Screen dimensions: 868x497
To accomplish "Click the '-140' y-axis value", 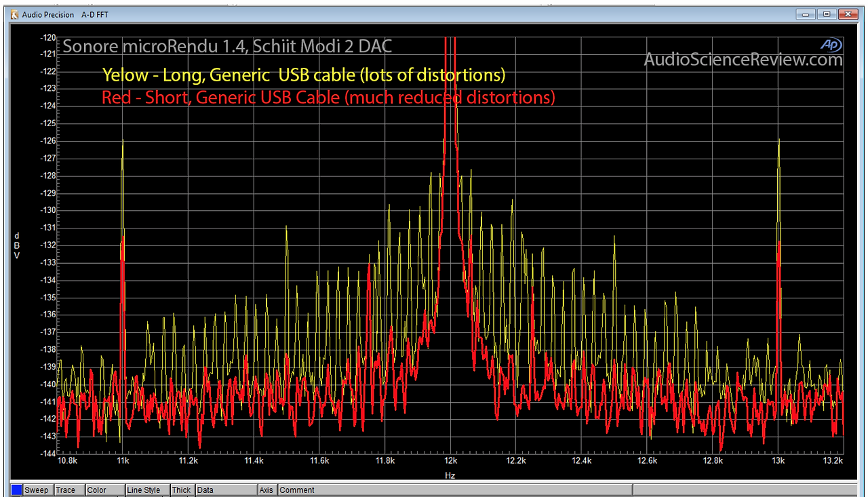I will (x=48, y=384).
